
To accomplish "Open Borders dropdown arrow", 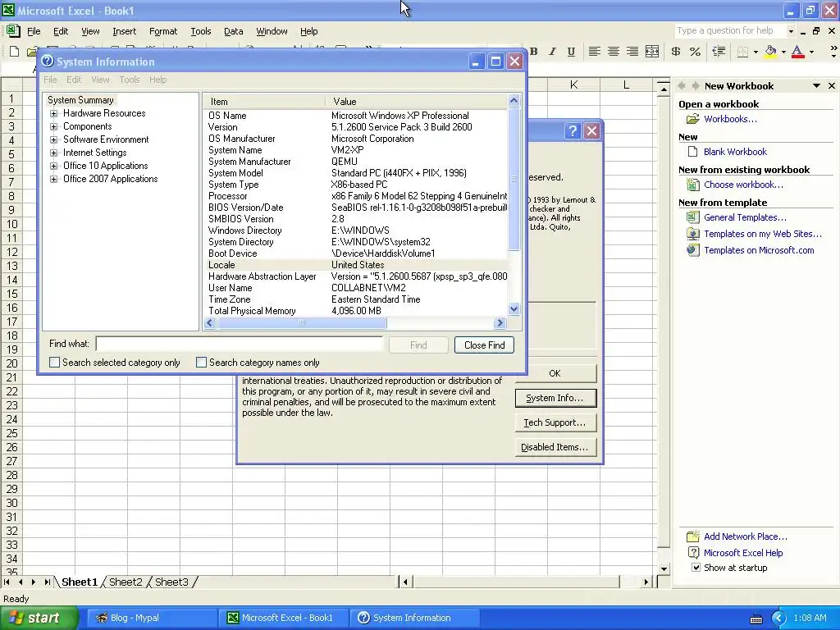I will 756,52.
